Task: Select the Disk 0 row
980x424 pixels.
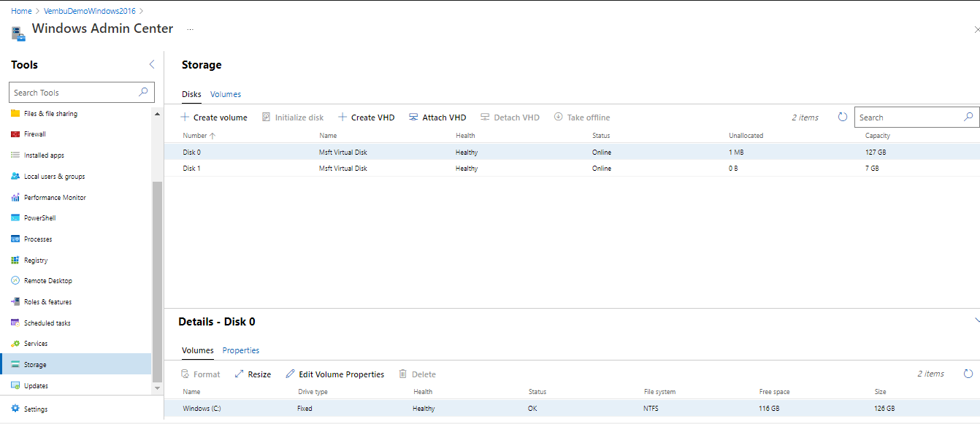Action: [x=572, y=153]
